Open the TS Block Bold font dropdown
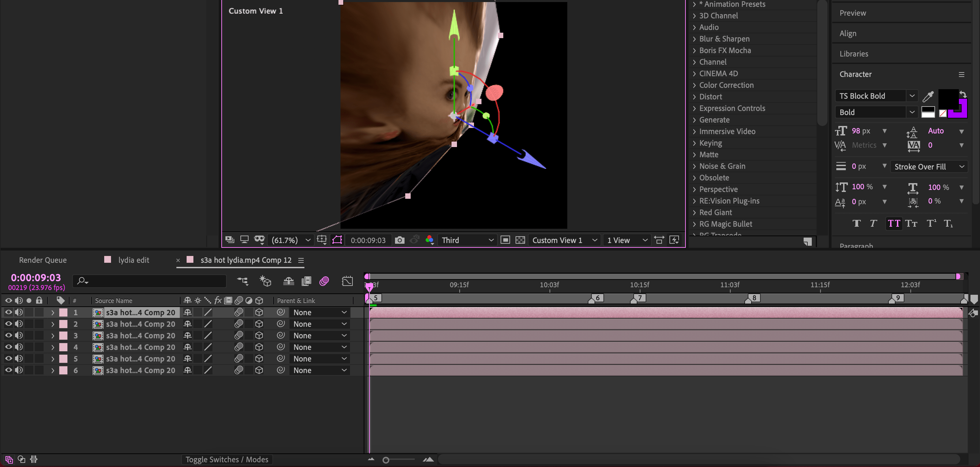 click(912, 96)
